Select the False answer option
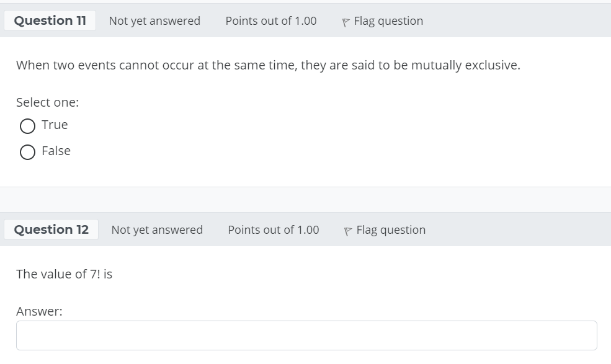The image size is (611, 364). coord(27,151)
